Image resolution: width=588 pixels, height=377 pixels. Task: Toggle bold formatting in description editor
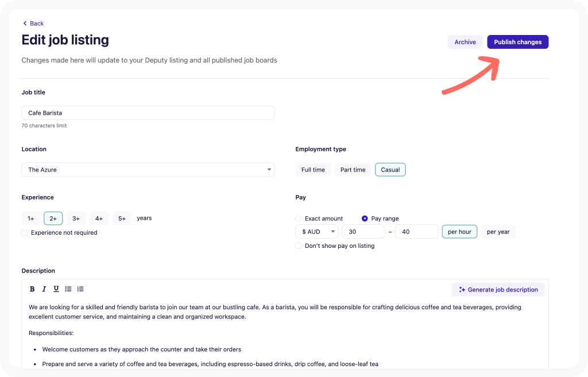[32, 289]
